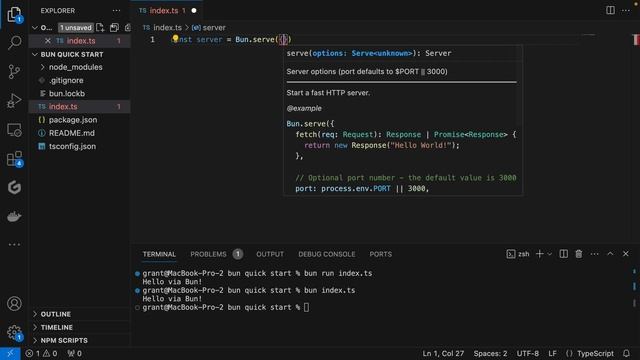Viewport: 640px width, 360px height.
Task: Click ports forwarded indicator in status bar
Action: (75, 353)
